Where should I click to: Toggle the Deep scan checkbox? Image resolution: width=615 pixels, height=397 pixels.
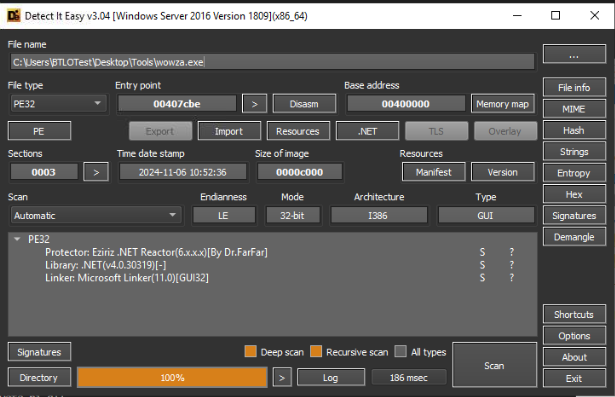click(250, 351)
